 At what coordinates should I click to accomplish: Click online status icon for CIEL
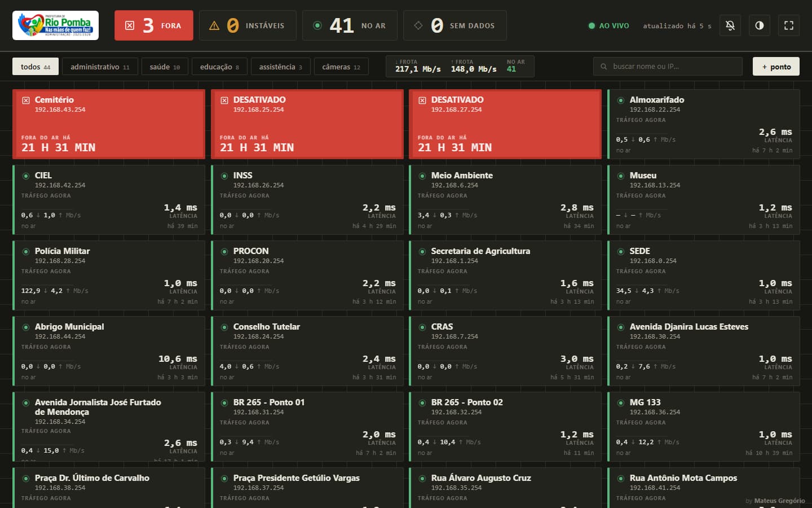(26, 176)
